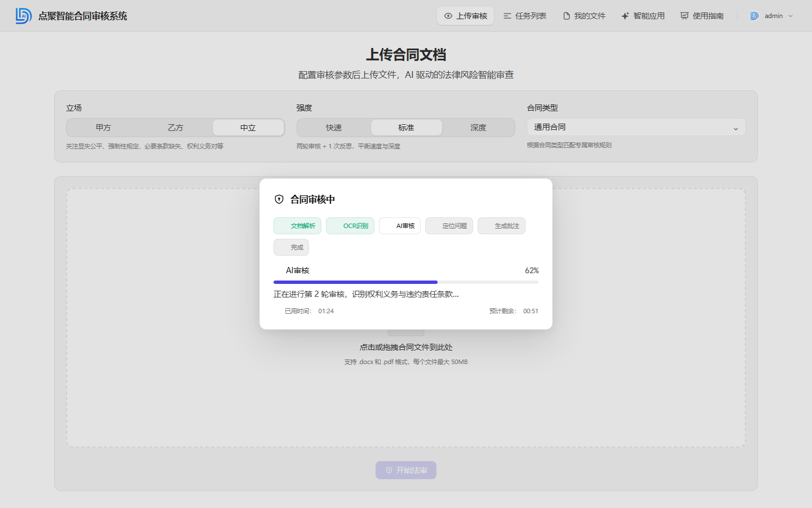Click the sparkle icon for 智能应用
812x508 pixels.
click(625, 16)
